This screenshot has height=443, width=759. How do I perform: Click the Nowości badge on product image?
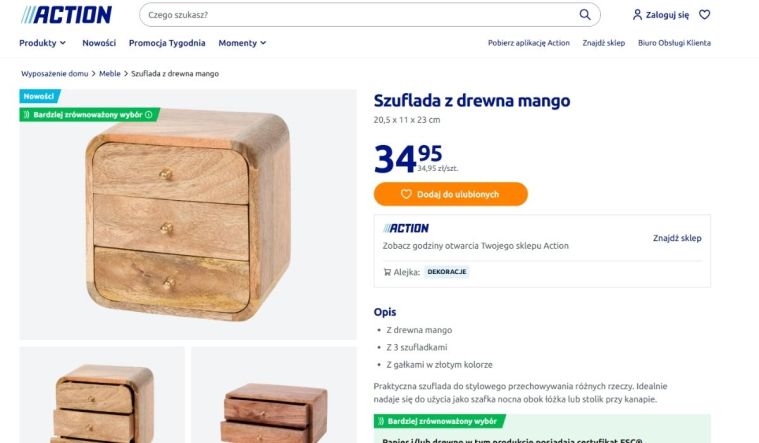(39, 96)
